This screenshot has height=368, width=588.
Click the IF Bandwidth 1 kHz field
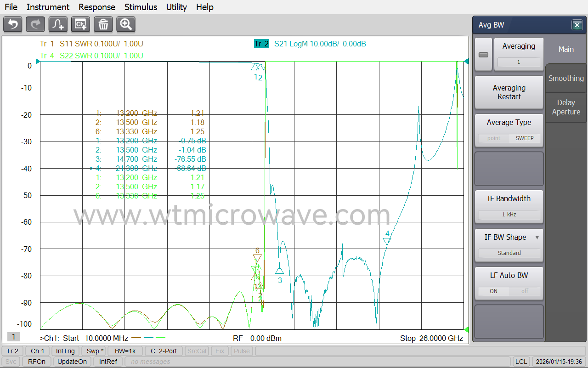509,215
